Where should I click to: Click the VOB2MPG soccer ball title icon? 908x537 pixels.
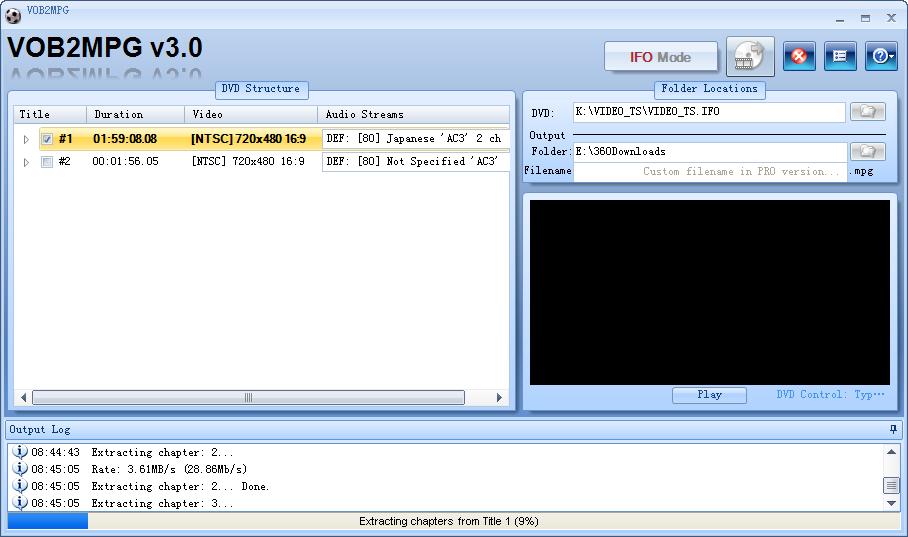(x=12, y=15)
